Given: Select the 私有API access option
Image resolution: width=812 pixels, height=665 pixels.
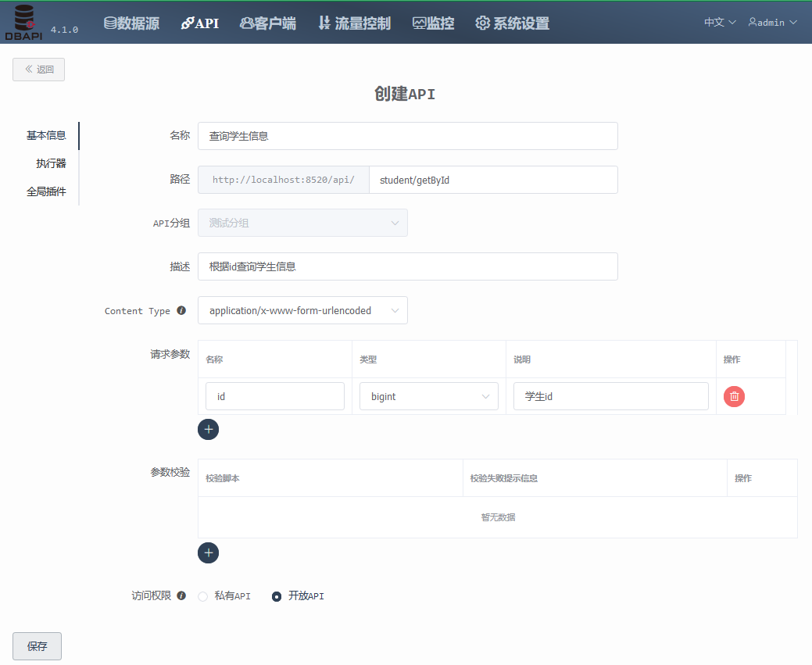Looking at the screenshot, I should pyautogui.click(x=202, y=595).
